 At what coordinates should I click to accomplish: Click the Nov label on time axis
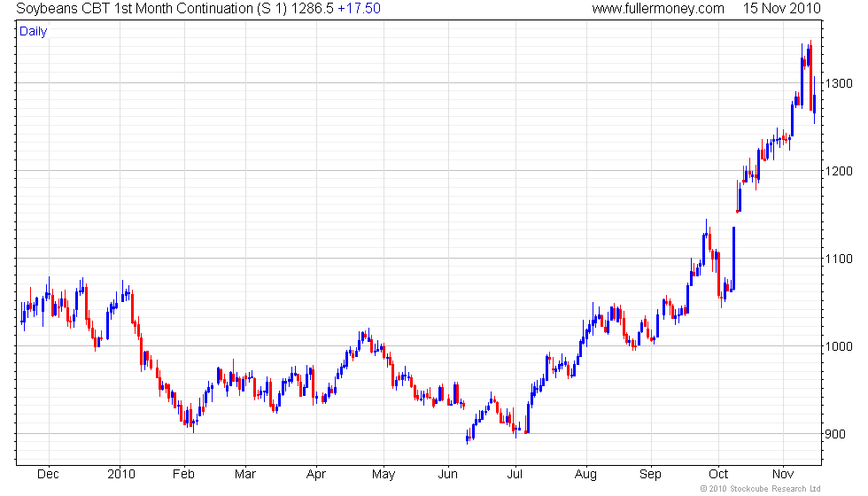point(783,475)
